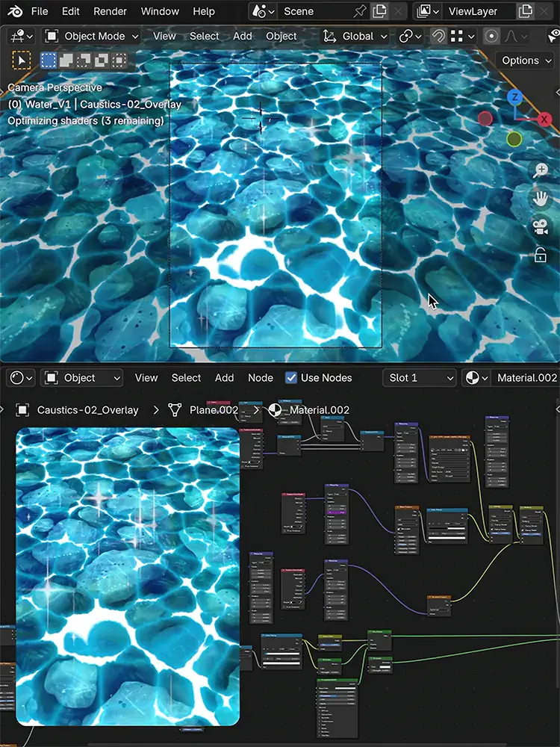Viewport: 560px width, 747px height.
Task: Open the viewport Select menu
Action: coord(205,36)
